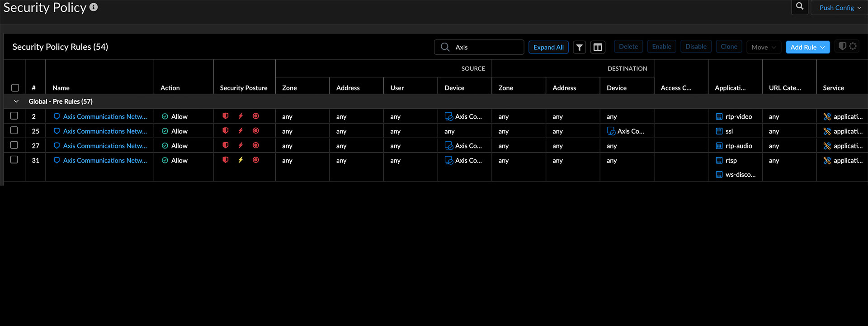Click the Security Policy info icon
Viewport: 868px width, 326px height.
(x=94, y=7)
